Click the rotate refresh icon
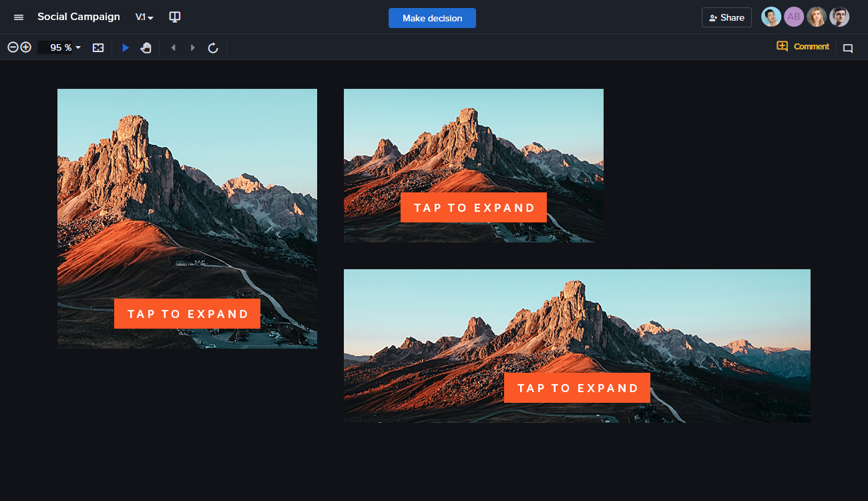Screen dimensions: 868x501 point(213,48)
